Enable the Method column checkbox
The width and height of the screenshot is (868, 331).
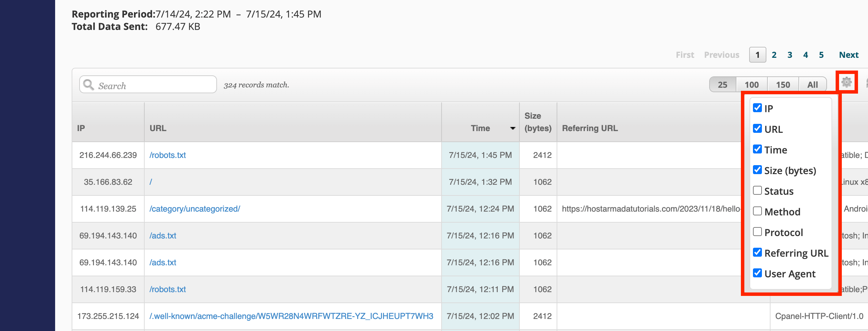point(757,211)
